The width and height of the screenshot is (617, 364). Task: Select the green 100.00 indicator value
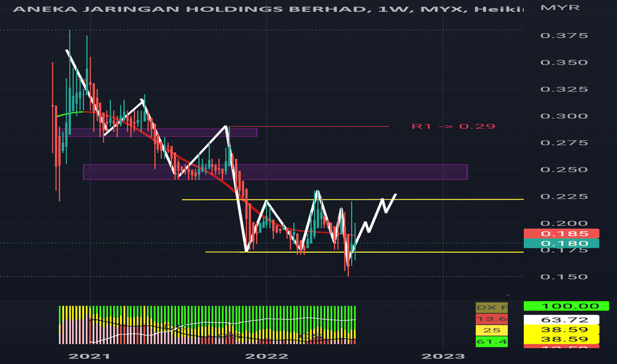click(x=566, y=306)
